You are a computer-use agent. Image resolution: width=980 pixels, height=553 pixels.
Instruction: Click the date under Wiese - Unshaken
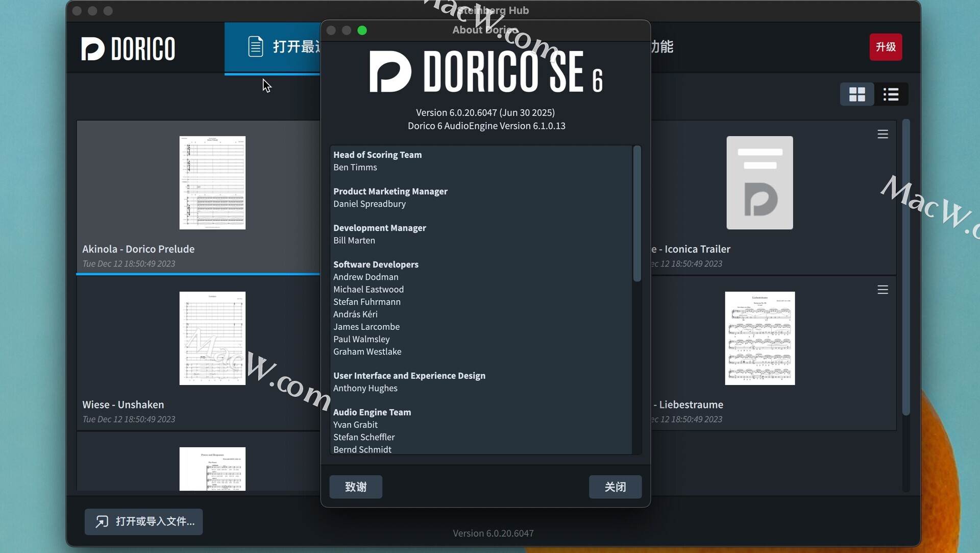coord(129,419)
